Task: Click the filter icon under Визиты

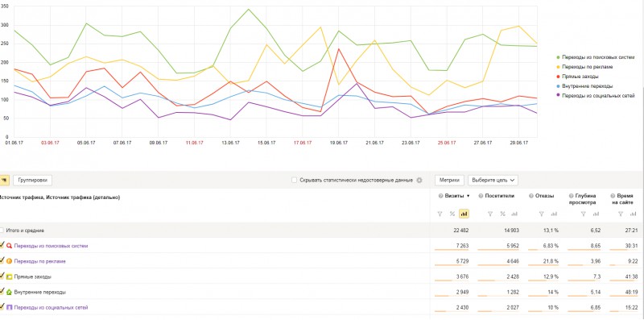Action: 440,214
